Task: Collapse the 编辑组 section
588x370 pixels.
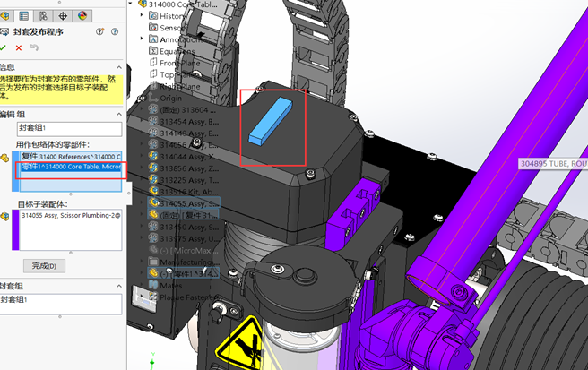Action: (119, 114)
